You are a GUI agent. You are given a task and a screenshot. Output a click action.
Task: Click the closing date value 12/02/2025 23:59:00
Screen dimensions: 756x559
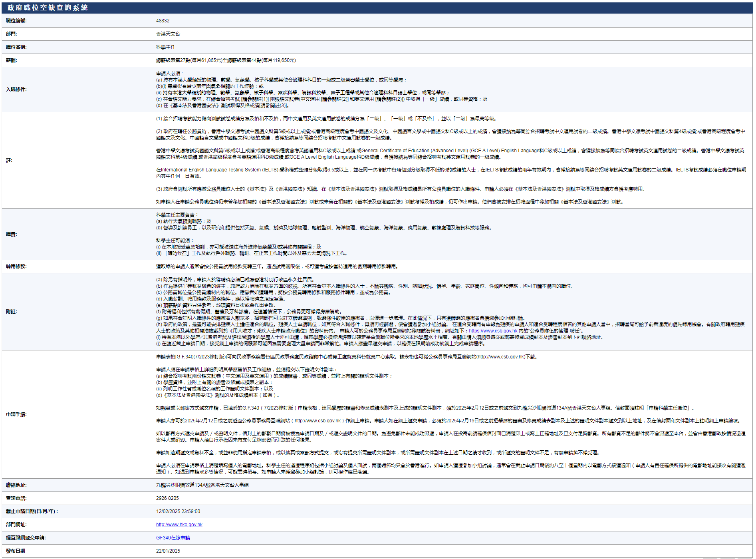coord(178,511)
